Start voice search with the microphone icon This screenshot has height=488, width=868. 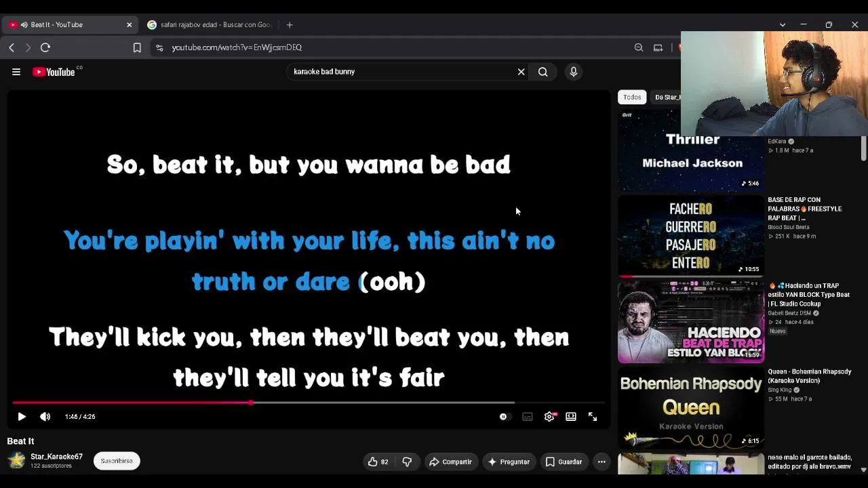[574, 72]
